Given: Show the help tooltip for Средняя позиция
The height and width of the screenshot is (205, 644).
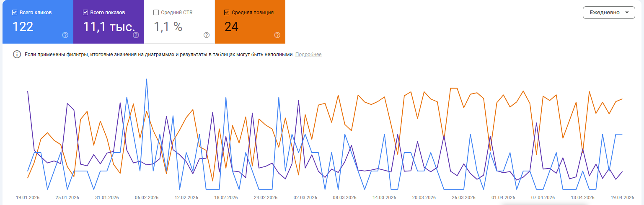Looking at the screenshot, I should pyautogui.click(x=277, y=35).
